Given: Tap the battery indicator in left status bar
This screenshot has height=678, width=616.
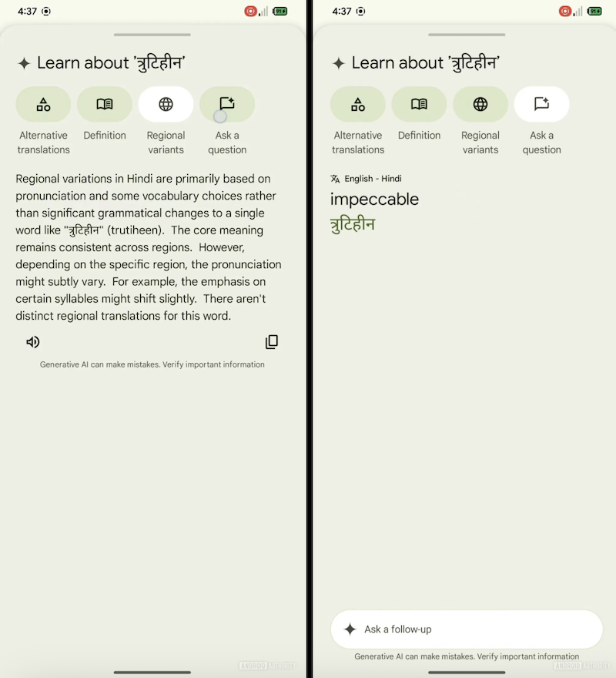Looking at the screenshot, I should pos(280,12).
